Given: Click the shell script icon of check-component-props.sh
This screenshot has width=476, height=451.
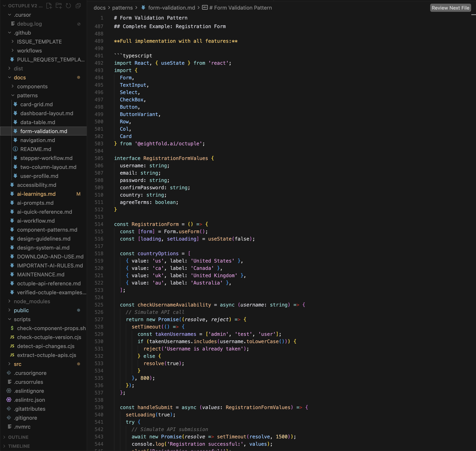Looking at the screenshot, I should [12, 328].
